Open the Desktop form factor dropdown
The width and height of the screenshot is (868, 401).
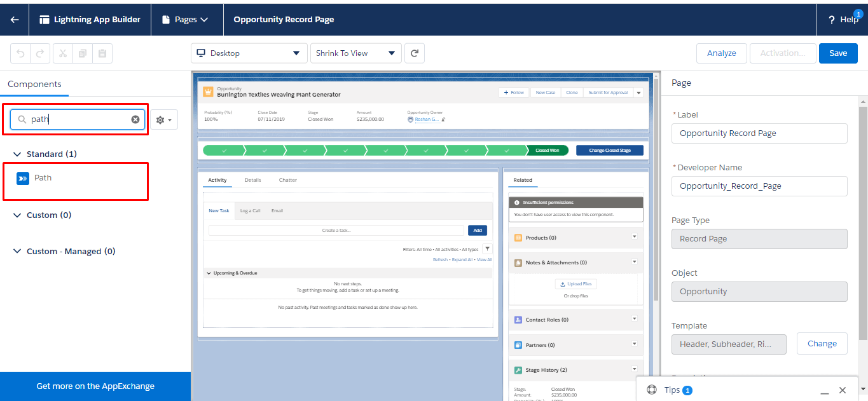[249, 53]
